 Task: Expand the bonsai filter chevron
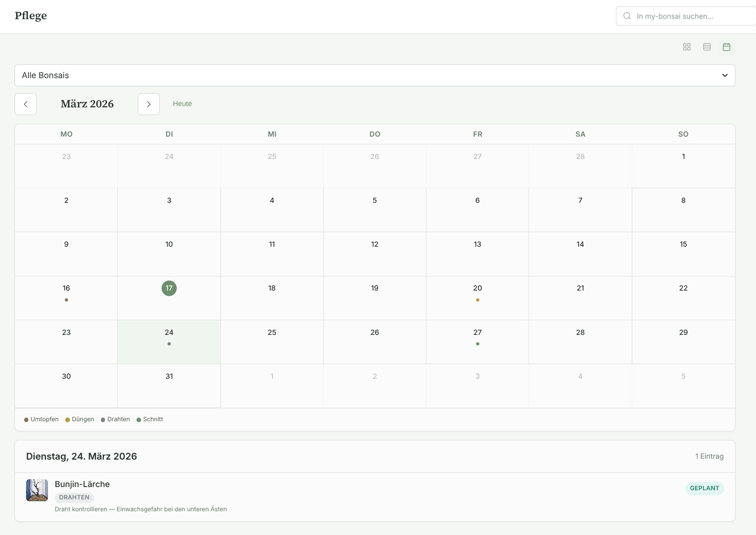tap(724, 75)
